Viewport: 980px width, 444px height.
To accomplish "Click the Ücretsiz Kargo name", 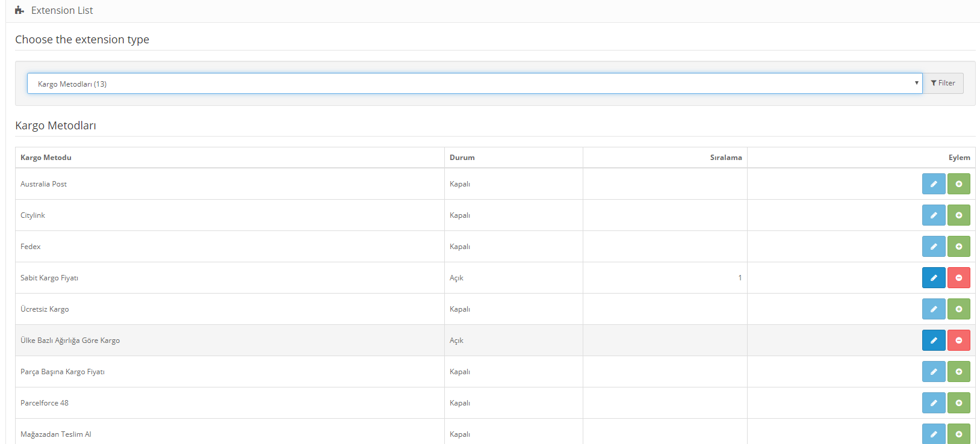I will (x=45, y=309).
